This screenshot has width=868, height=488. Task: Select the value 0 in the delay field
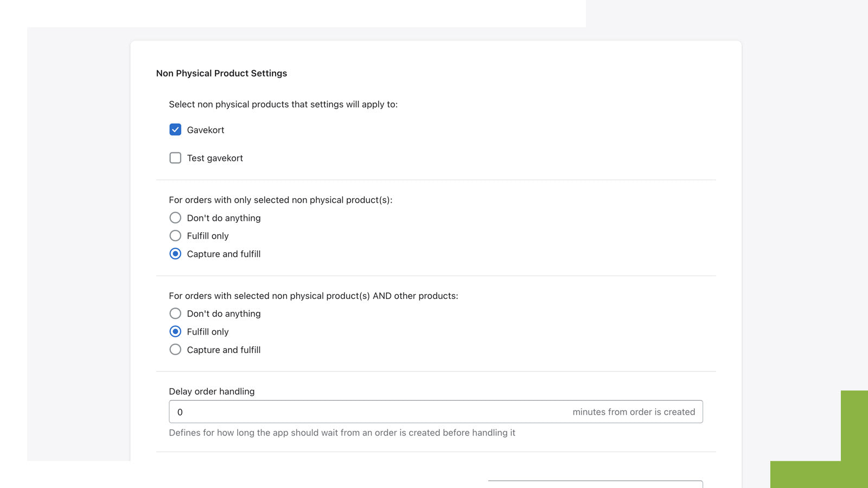[180, 412]
